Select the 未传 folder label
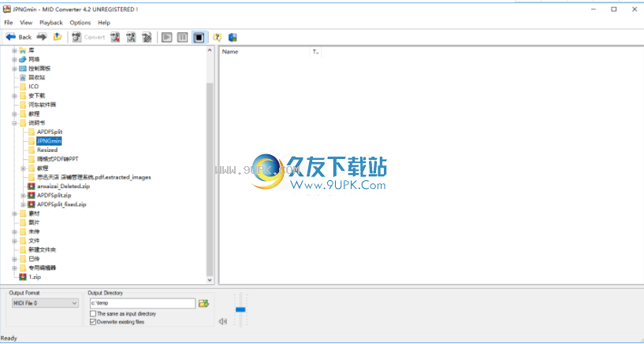This screenshot has width=644, height=344. pos(34,231)
